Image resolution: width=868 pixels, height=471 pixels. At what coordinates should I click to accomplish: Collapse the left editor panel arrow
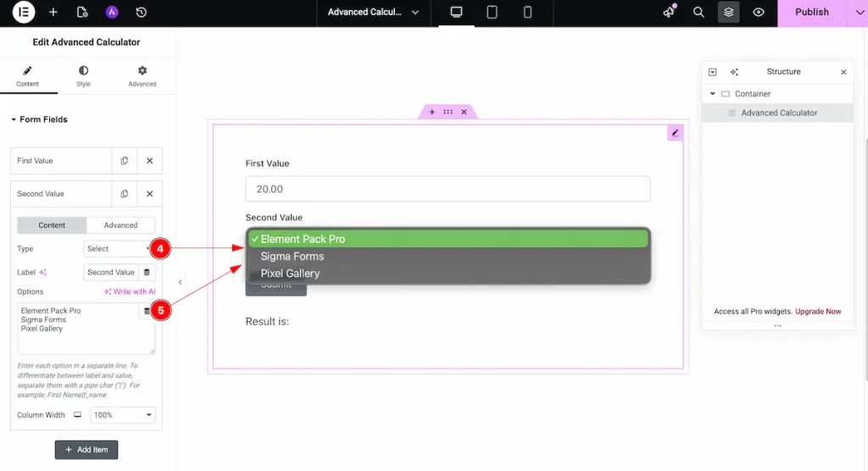(x=180, y=282)
